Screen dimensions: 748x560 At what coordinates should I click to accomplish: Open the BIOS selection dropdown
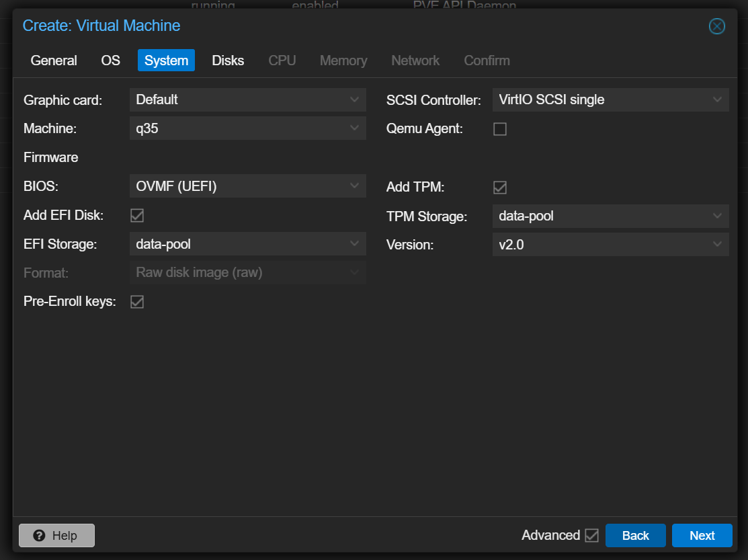247,186
